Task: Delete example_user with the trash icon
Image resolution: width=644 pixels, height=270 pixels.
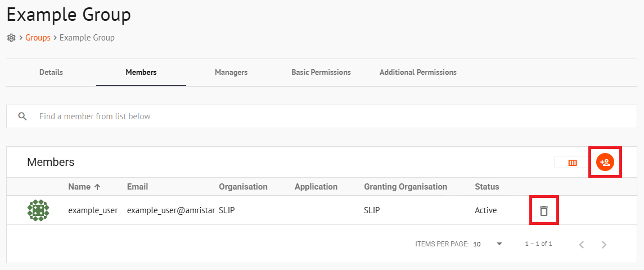Action: (543, 211)
